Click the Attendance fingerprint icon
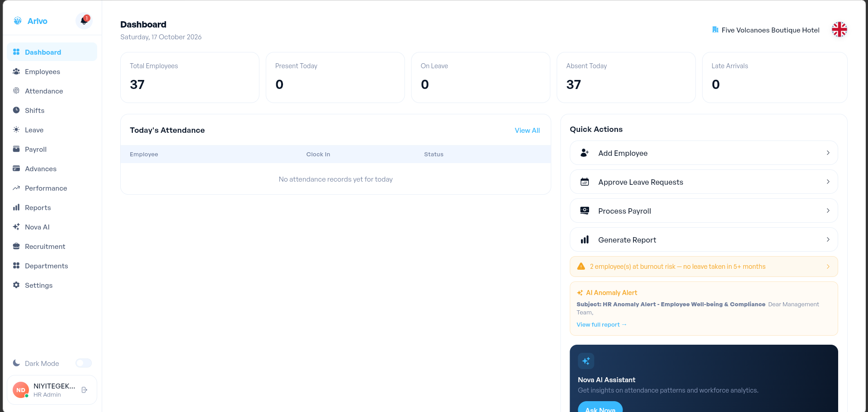Screen dimensions: 868x412 coord(16,91)
